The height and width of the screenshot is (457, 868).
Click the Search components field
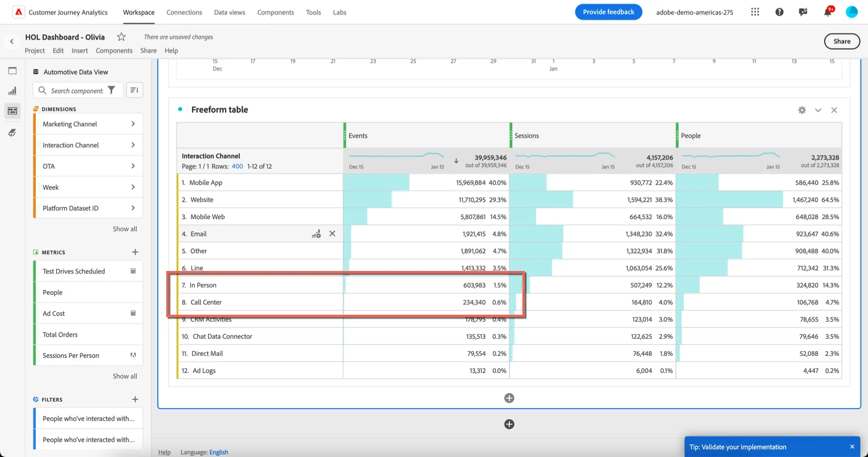coord(77,90)
